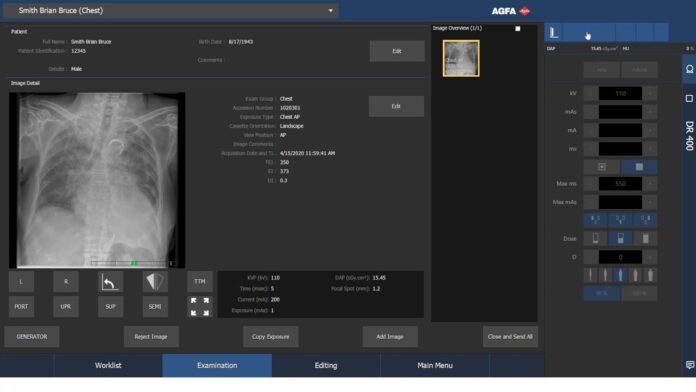The image size is (696, 392).
Task: Decrease the density D value
Action: pos(590,257)
